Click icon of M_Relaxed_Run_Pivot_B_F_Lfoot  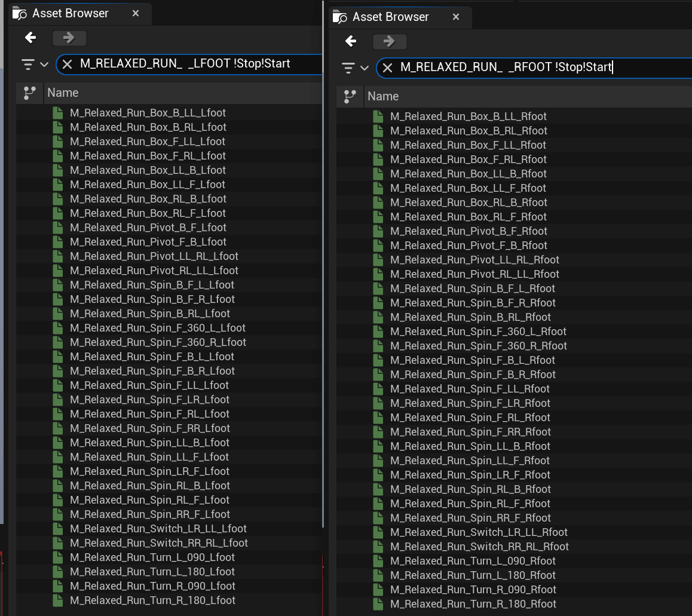[58, 228]
